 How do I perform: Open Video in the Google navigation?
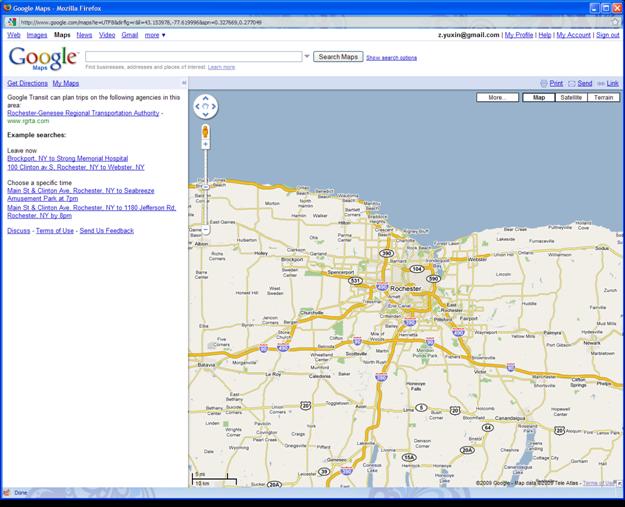107,35
